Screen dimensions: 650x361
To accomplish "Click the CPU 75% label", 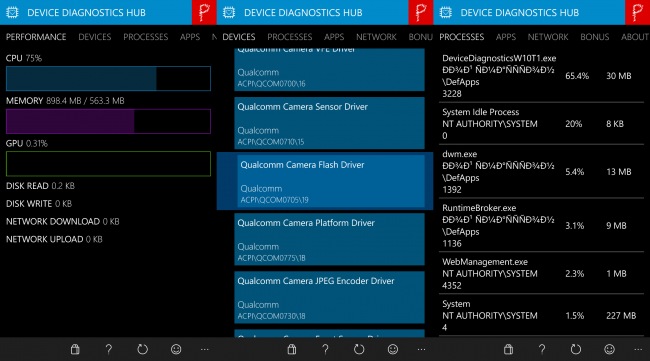I will (24, 58).
